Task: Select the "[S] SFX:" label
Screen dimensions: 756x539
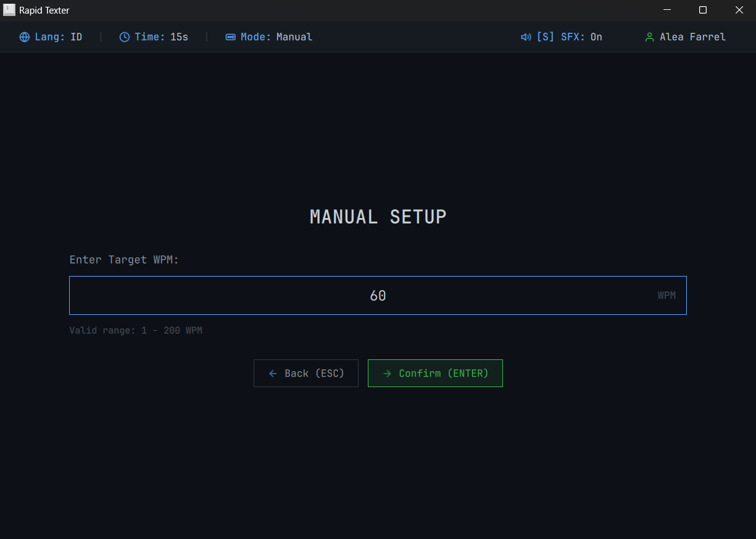Action: tap(561, 37)
